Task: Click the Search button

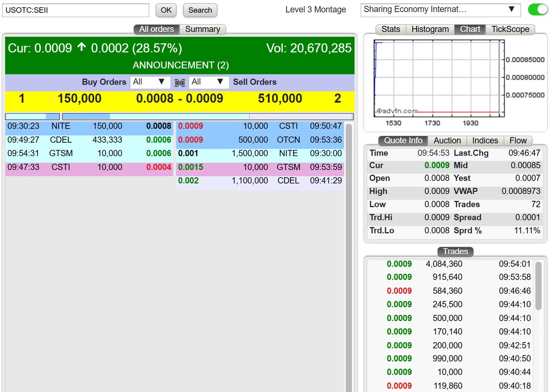Action: [x=200, y=10]
